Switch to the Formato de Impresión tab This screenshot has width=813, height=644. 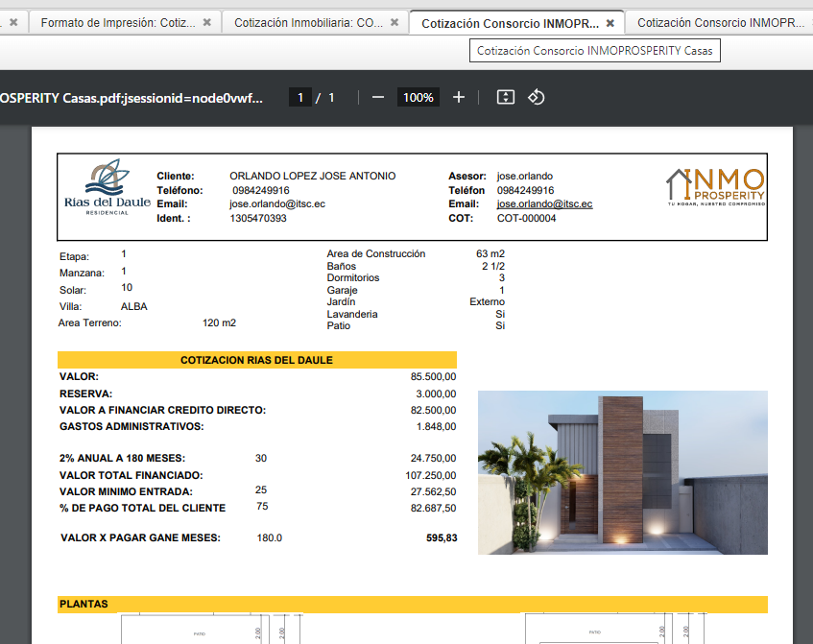[118, 22]
